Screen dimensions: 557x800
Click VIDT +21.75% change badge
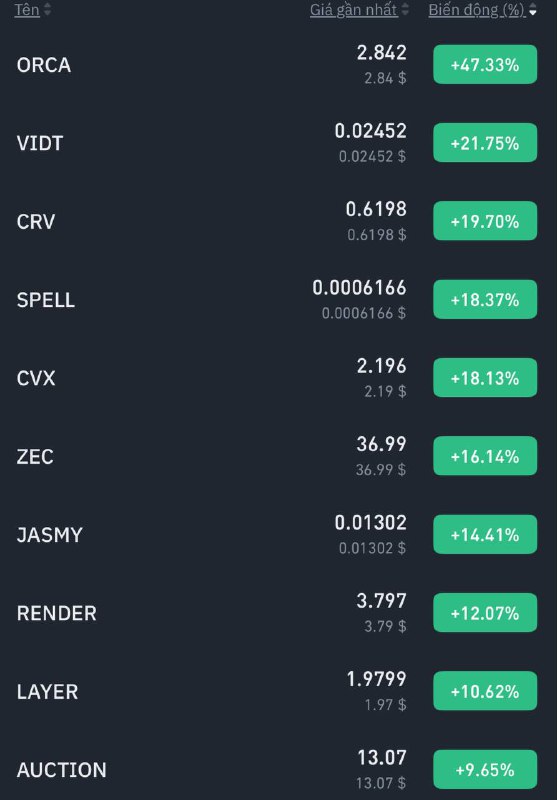point(485,143)
